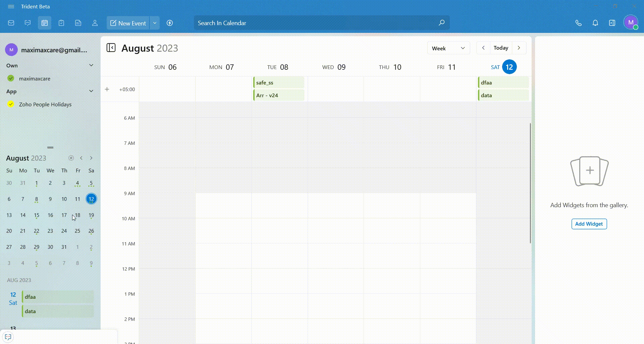The image size is (644, 344).
Task: Open the hamburger main menu
Action: (11, 7)
